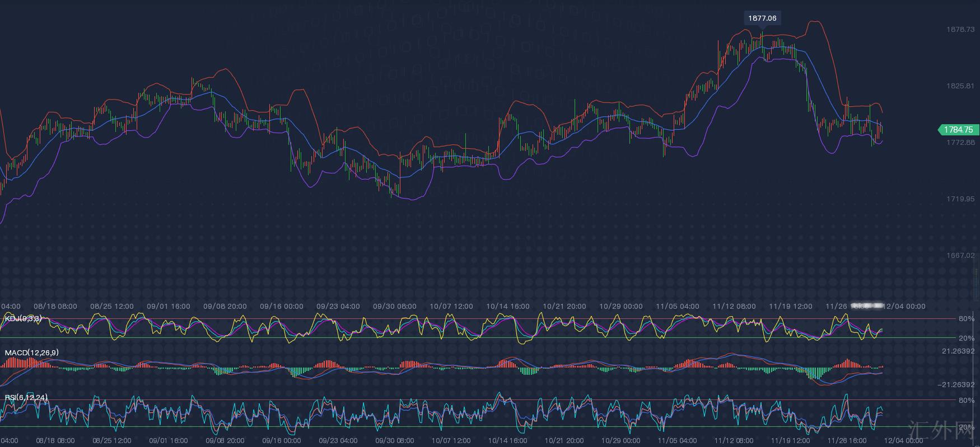Click the KDJ panel 80% level label
Viewport: 980px width, 447px height.
click(967, 319)
